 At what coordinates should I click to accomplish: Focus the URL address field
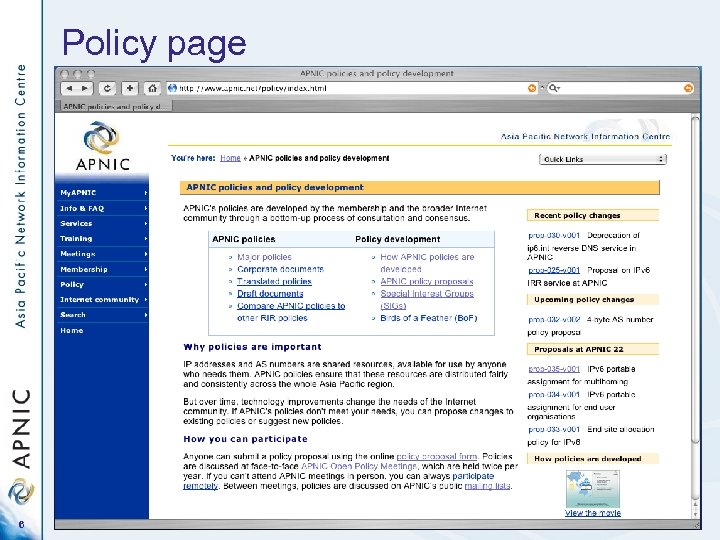tap(351, 88)
